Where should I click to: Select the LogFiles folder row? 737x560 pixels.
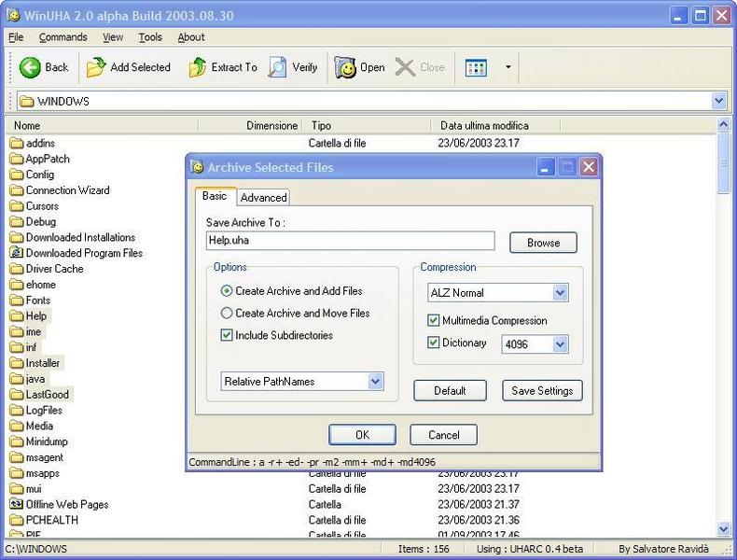(36, 411)
